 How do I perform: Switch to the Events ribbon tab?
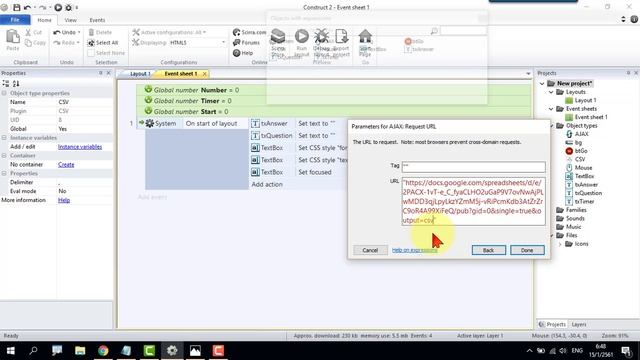[97, 20]
